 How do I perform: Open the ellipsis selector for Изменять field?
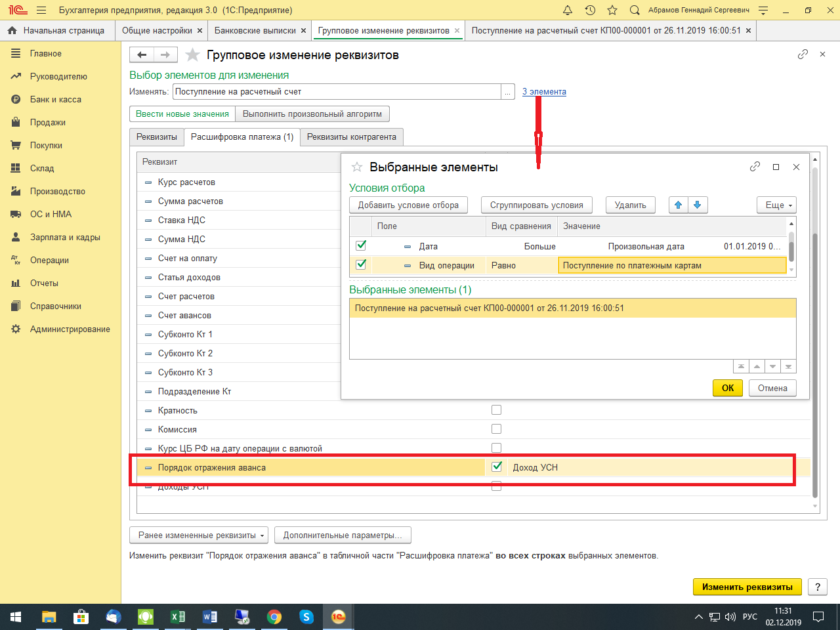(x=508, y=92)
